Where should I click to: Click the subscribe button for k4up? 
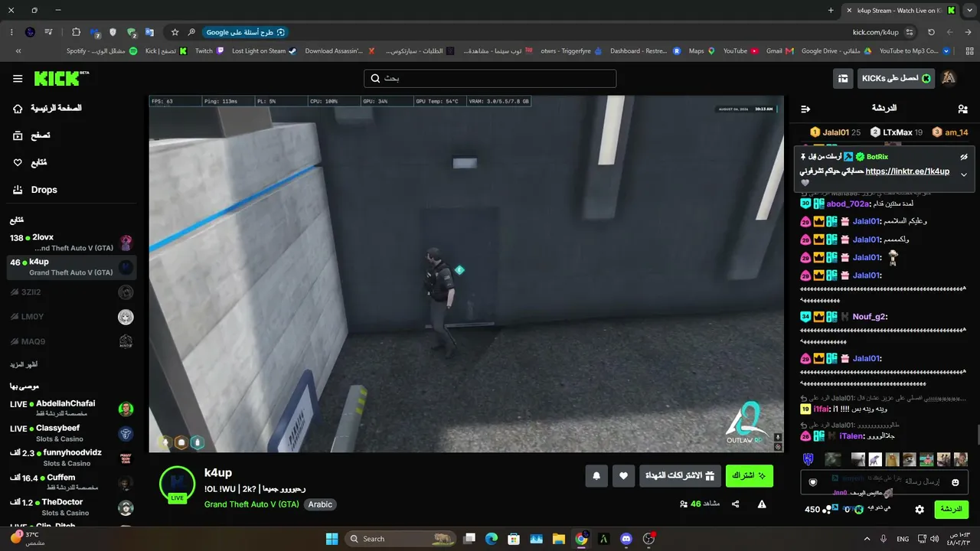tap(750, 476)
